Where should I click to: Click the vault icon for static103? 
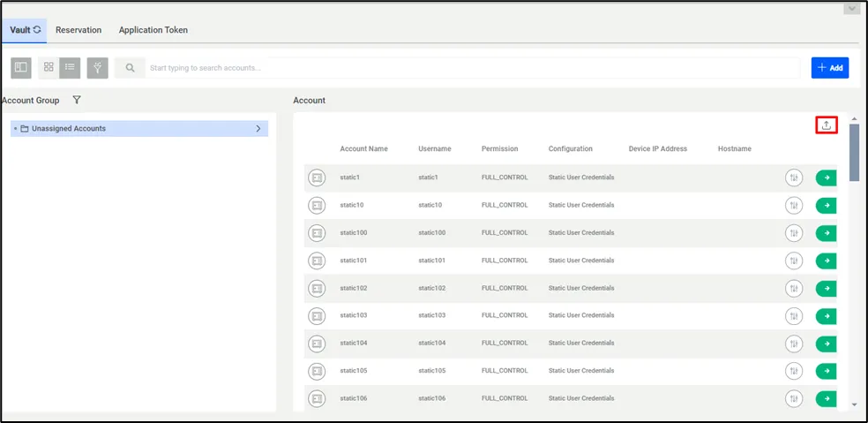tap(317, 315)
